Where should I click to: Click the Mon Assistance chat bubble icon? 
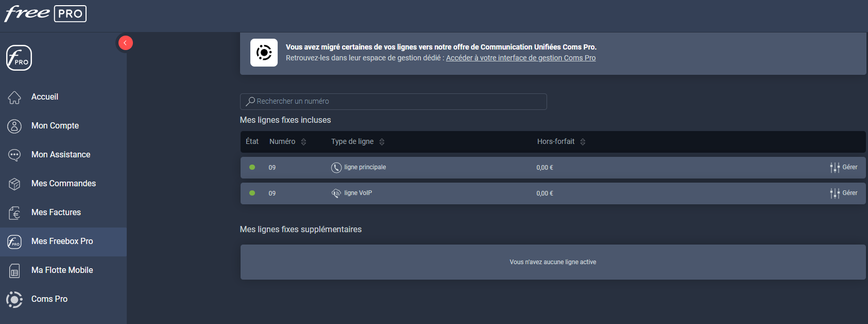tap(14, 155)
